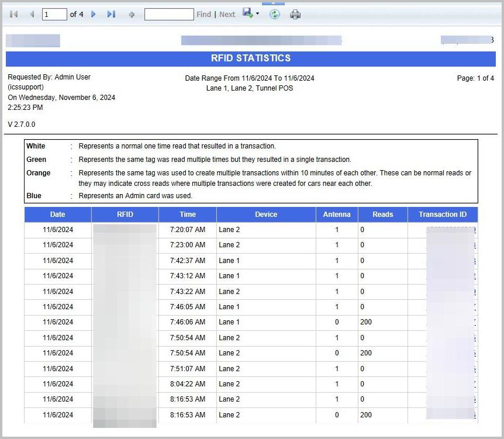Select the 7:46:05 AM time cell
This screenshot has width=504, height=439.
188,306
